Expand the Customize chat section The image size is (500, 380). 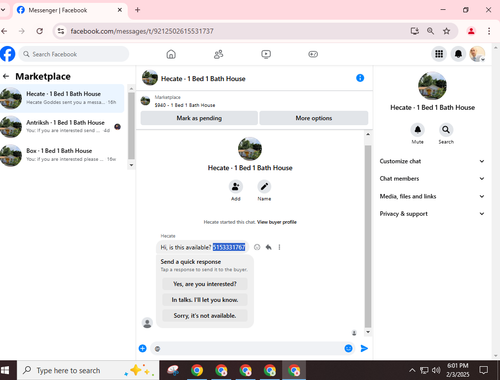click(x=432, y=161)
